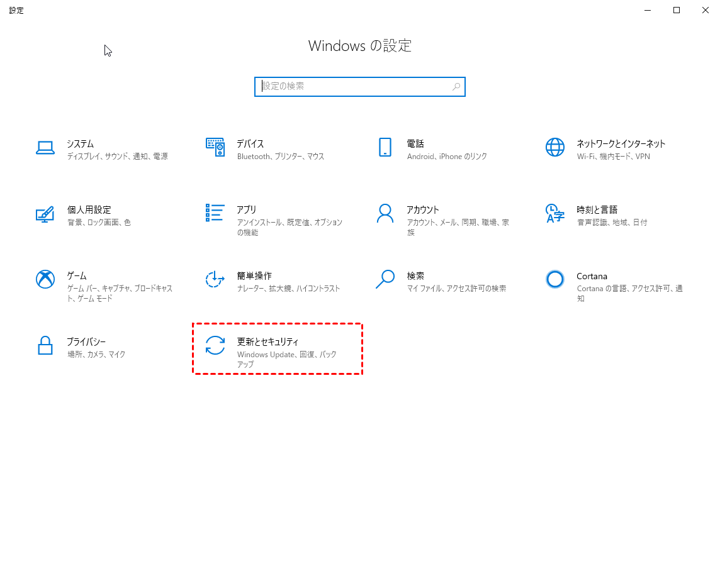Minimize the 設定 window
This screenshot has height=588, width=720.
[x=648, y=10]
